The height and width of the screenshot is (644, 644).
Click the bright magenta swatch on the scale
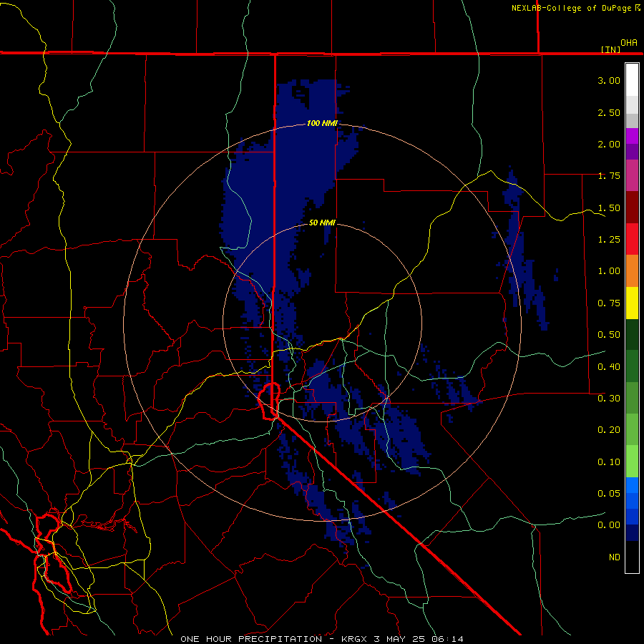pos(632,136)
